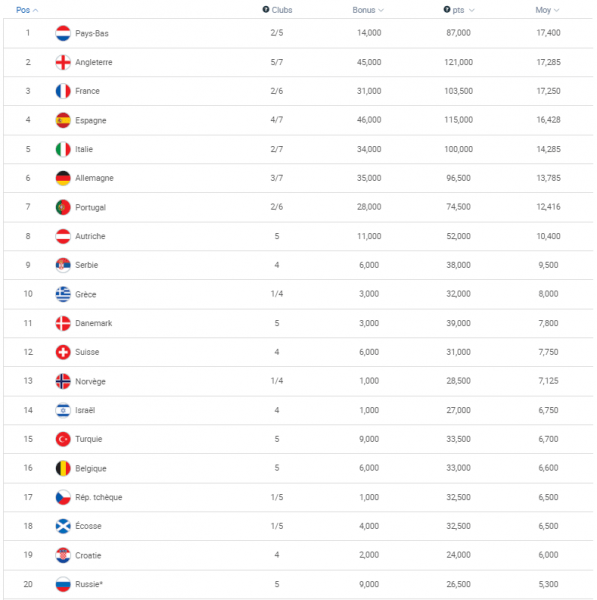Sort table by Pos column arrow
Screen dimensions: 597x600
click(x=36, y=10)
